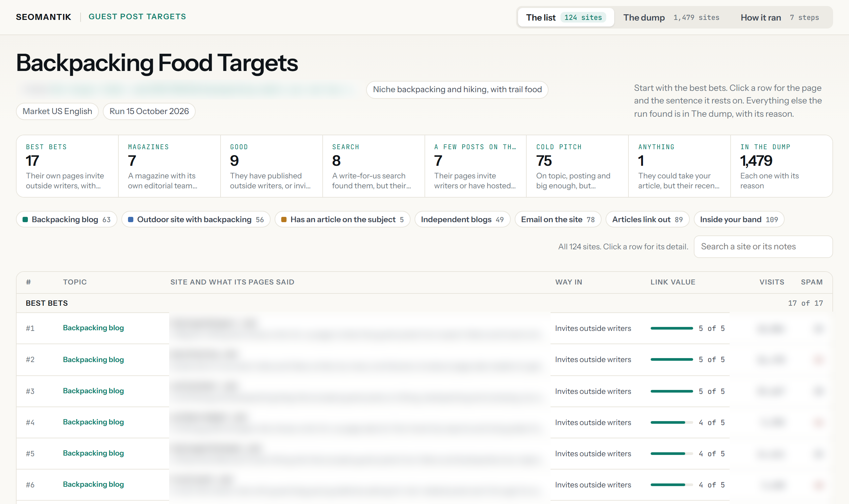
Task: Open row #4 Backpacking blog
Action: 424,422
